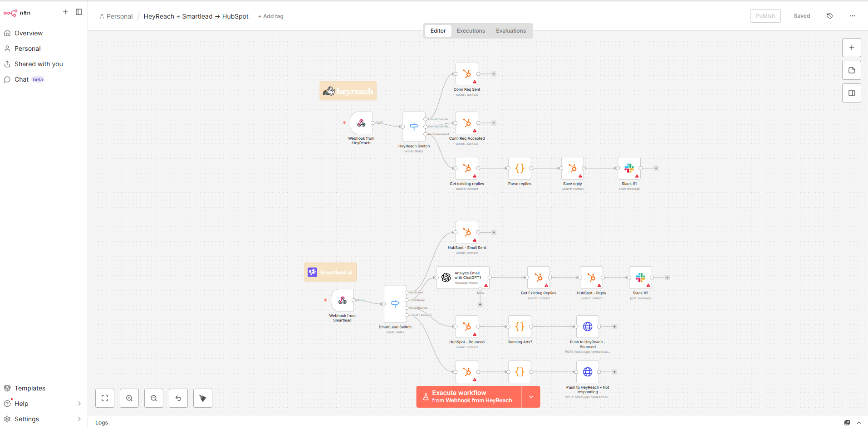Add sticky note from canvas panel
This screenshot has width=868, height=429.
(852, 70)
